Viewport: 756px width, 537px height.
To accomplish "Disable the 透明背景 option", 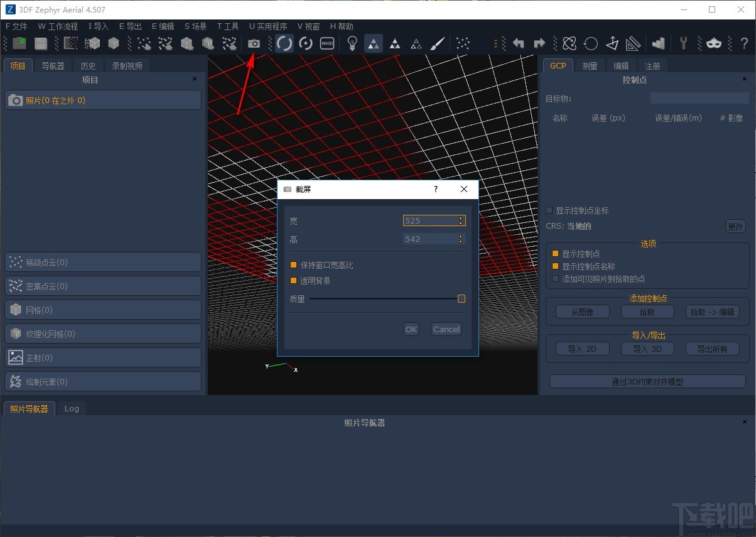I will [x=293, y=280].
